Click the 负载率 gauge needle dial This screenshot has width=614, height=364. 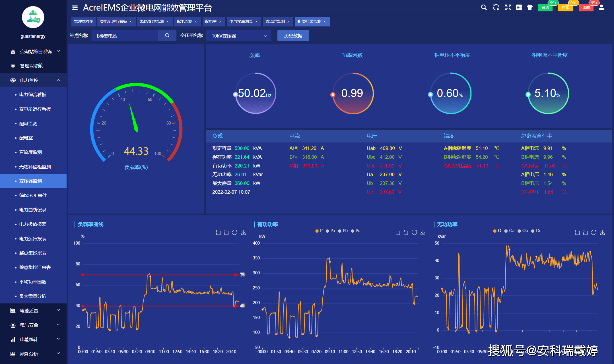136,122
